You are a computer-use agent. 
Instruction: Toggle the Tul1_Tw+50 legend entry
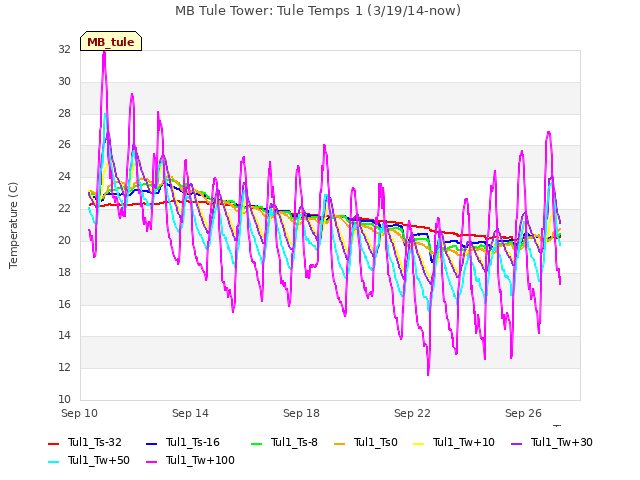tap(89, 460)
